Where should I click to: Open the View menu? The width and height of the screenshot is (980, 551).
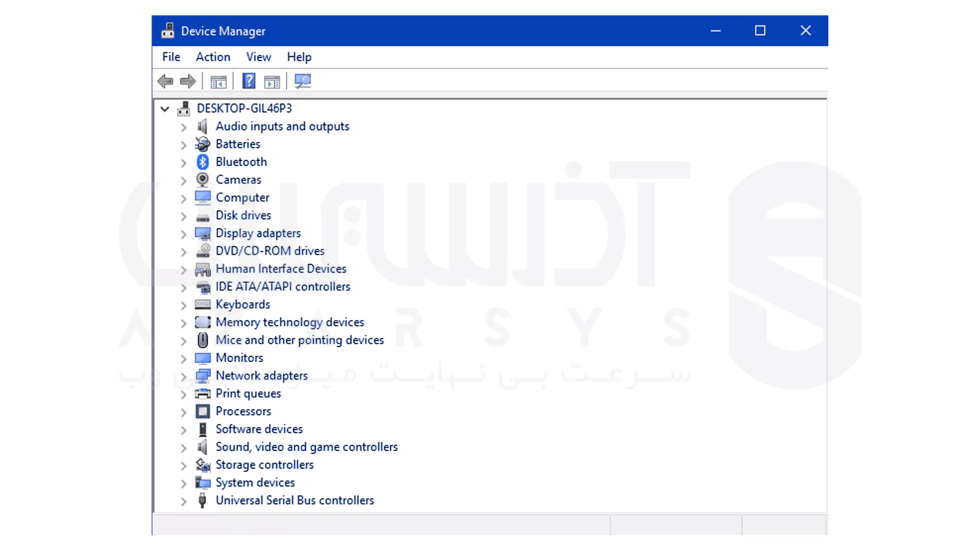pyautogui.click(x=258, y=57)
